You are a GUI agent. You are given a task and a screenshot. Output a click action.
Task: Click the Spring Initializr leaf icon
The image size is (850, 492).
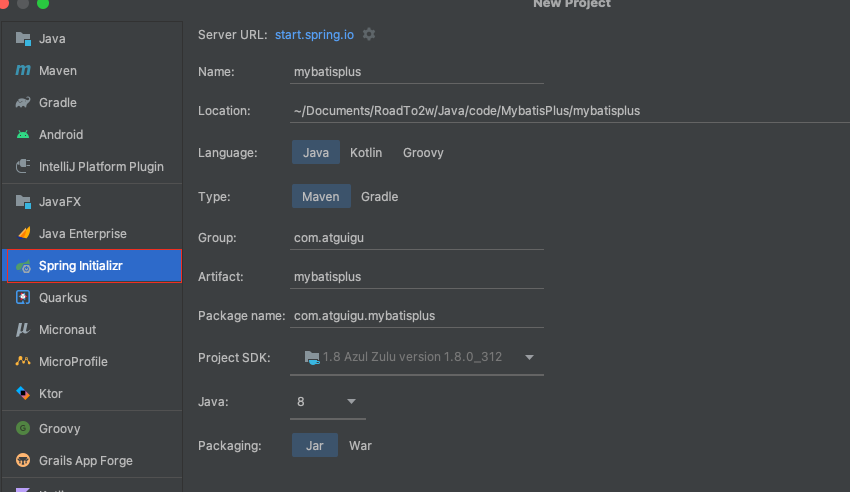(x=23, y=266)
